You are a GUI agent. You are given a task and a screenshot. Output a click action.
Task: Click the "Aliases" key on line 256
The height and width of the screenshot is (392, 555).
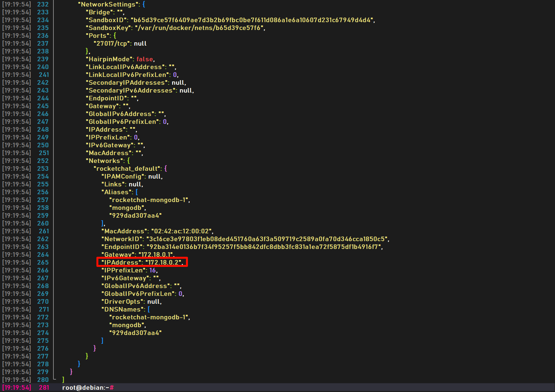click(x=117, y=192)
